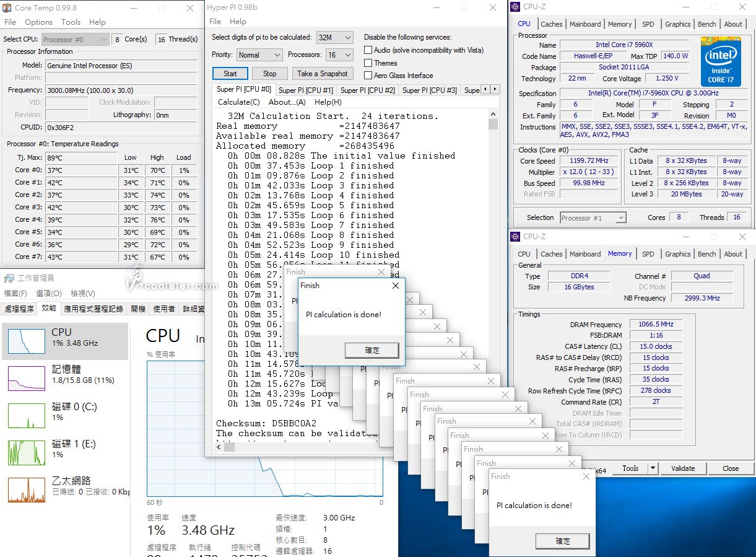756x557 pixels.
Task: Click the Intel Core i7 logo in CPU-Z
Action: click(721, 62)
